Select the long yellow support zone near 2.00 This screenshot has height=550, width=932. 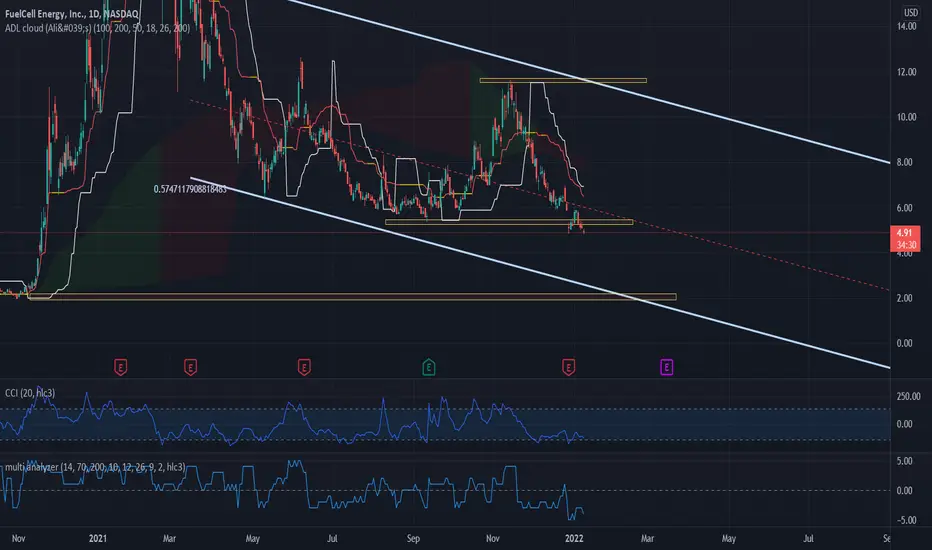click(x=352, y=297)
